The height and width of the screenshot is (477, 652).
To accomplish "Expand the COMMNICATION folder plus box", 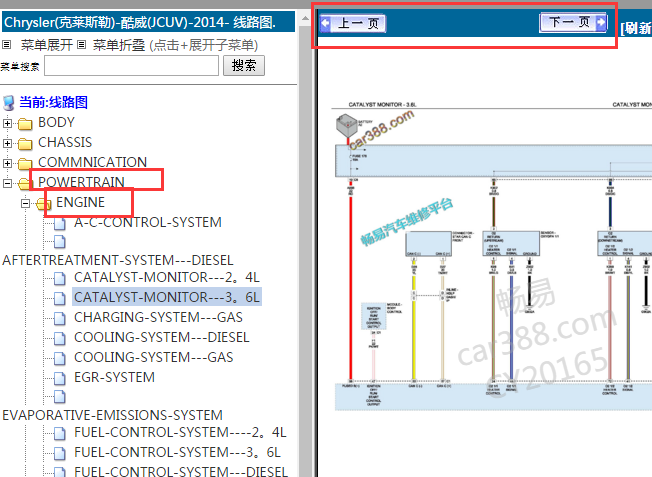I will [7, 163].
